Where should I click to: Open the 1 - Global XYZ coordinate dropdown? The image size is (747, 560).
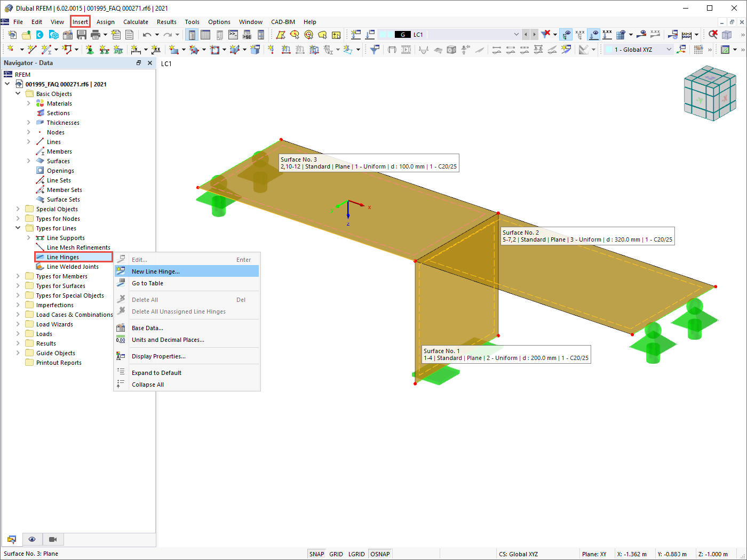[x=639, y=50]
